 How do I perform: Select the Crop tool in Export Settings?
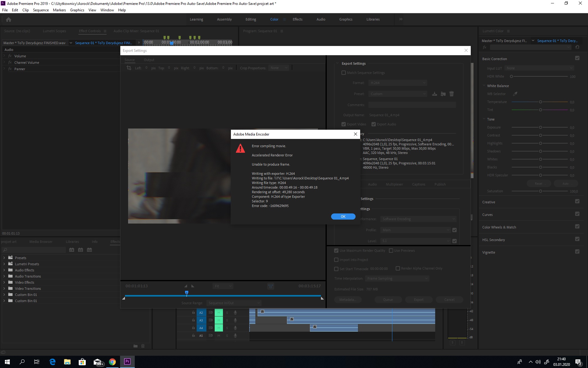pos(129,67)
